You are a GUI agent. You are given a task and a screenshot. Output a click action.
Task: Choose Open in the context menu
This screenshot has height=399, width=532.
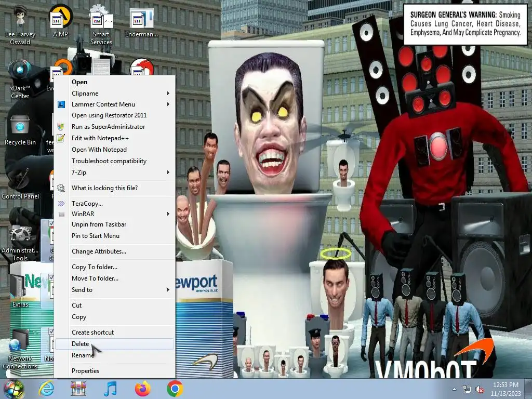click(x=114, y=82)
